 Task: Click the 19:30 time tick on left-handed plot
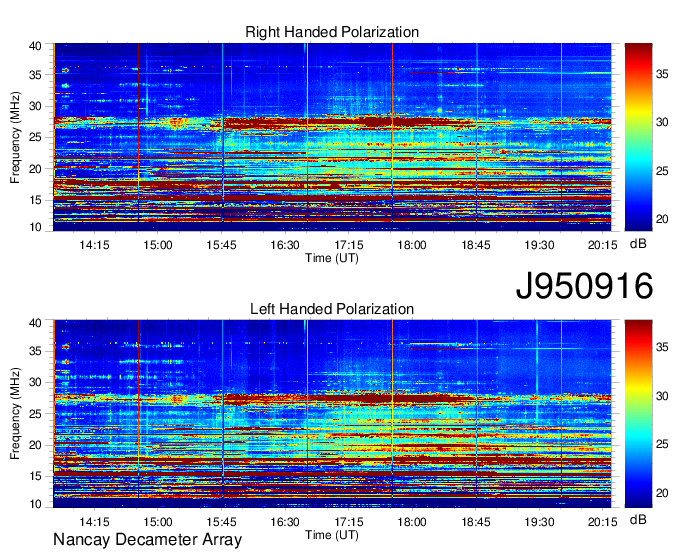click(539, 522)
